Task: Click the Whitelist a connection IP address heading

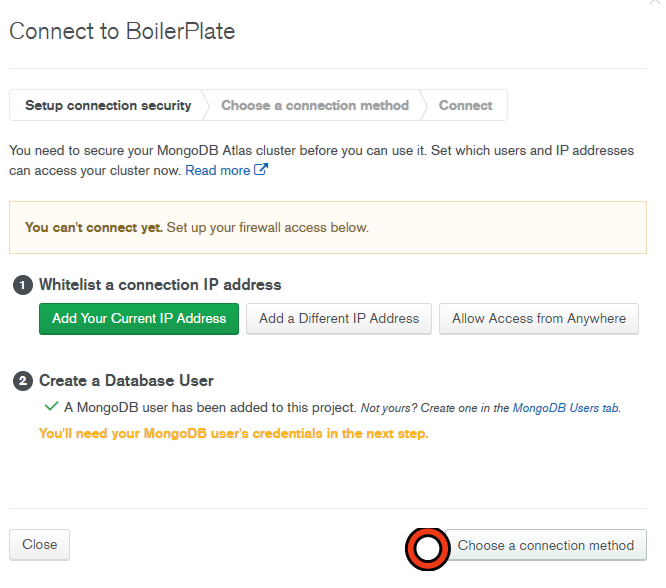Action: point(160,285)
